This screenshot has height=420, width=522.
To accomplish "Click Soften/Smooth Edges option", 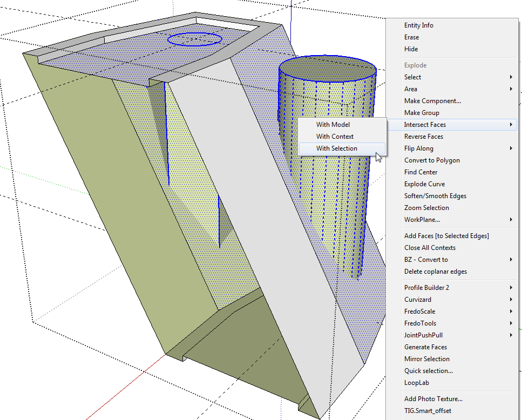I will coord(435,196).
